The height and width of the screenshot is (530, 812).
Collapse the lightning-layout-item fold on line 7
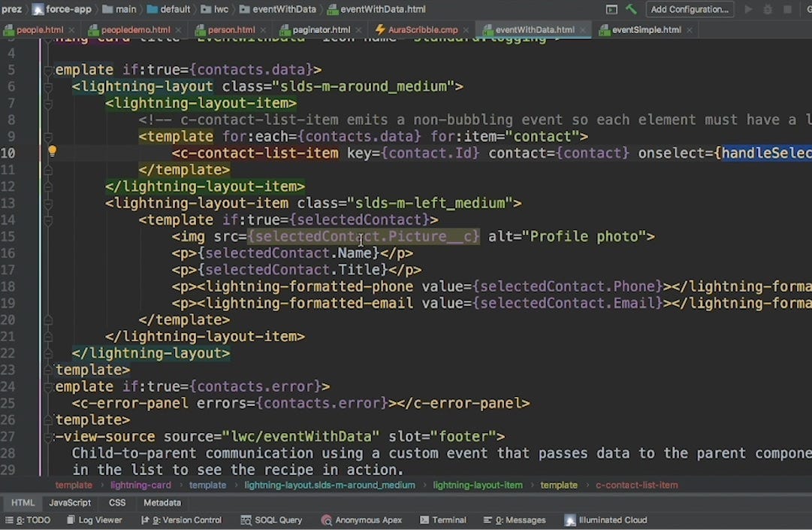pyautogui.click(x=47, y=104)
